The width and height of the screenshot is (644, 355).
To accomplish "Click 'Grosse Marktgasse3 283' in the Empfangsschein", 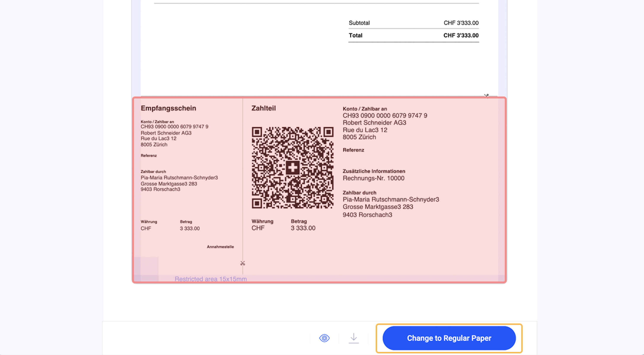I will (169, 184).
